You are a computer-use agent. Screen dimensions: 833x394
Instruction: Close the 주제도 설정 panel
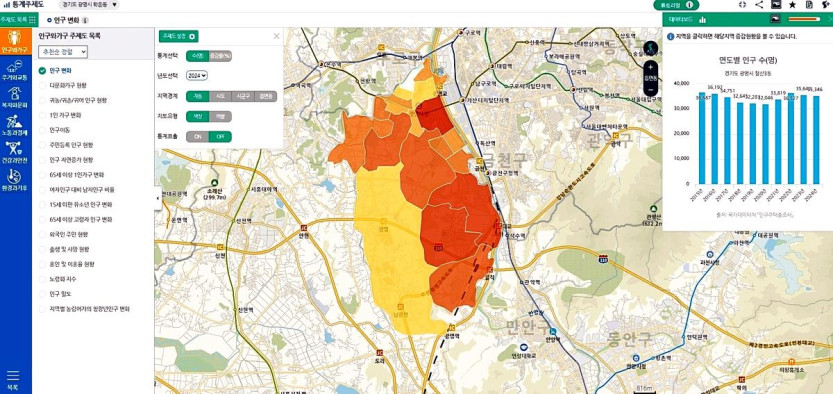[x=276, y=36]
